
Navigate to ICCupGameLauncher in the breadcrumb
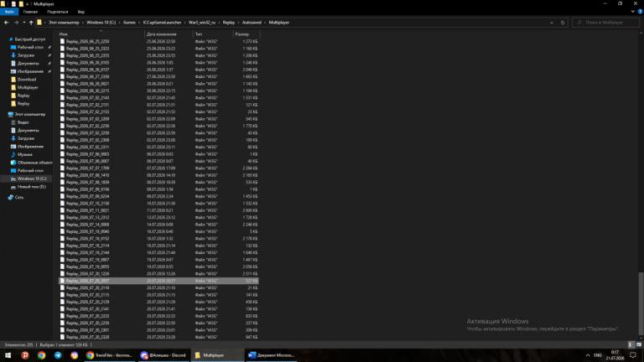tap(162, 23)
